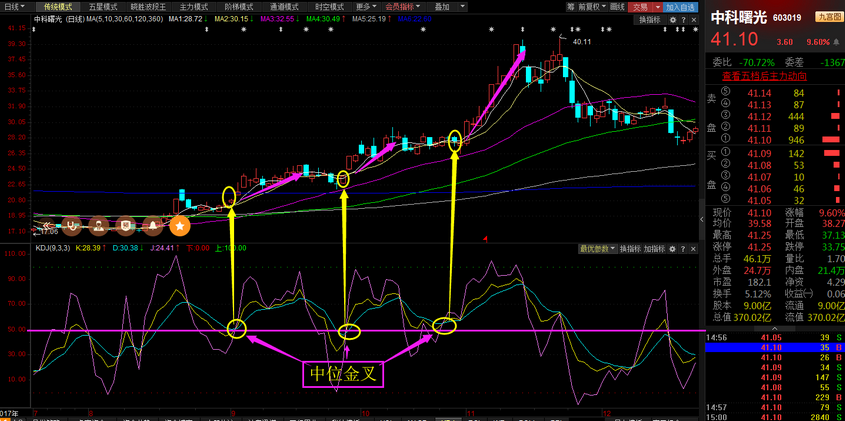The height and width of the screenshot is (421, 845).
Task: Open the 最优参数 dropdown in KDJ panel
Action: 596,248
